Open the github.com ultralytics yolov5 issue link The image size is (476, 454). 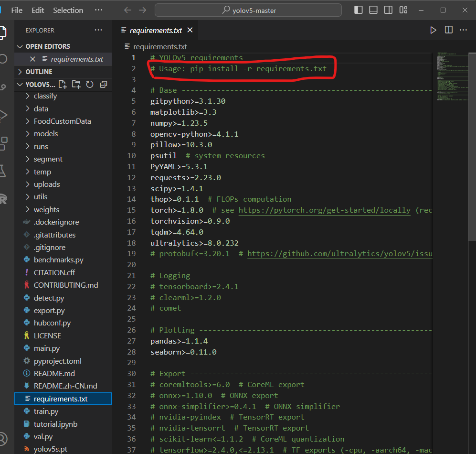tap(340, 254)
